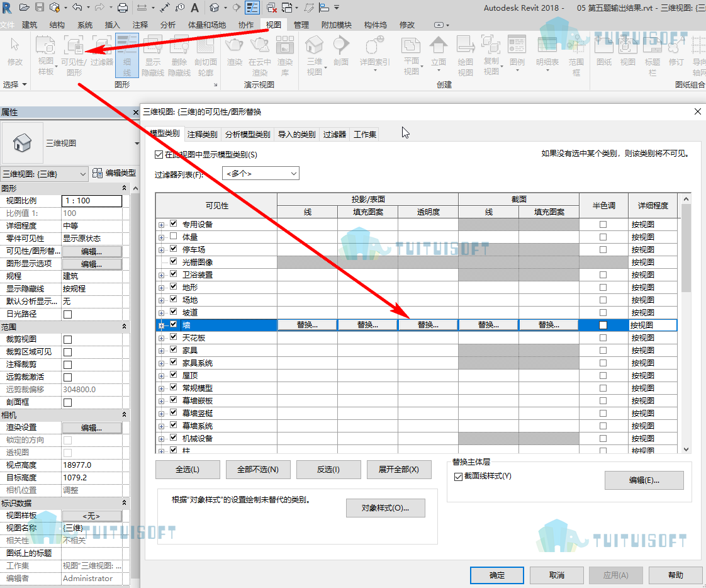This screenshot has width=706, height=588.
Task: Uncheck visibility of 专用设备
Action: coord(173,223)
